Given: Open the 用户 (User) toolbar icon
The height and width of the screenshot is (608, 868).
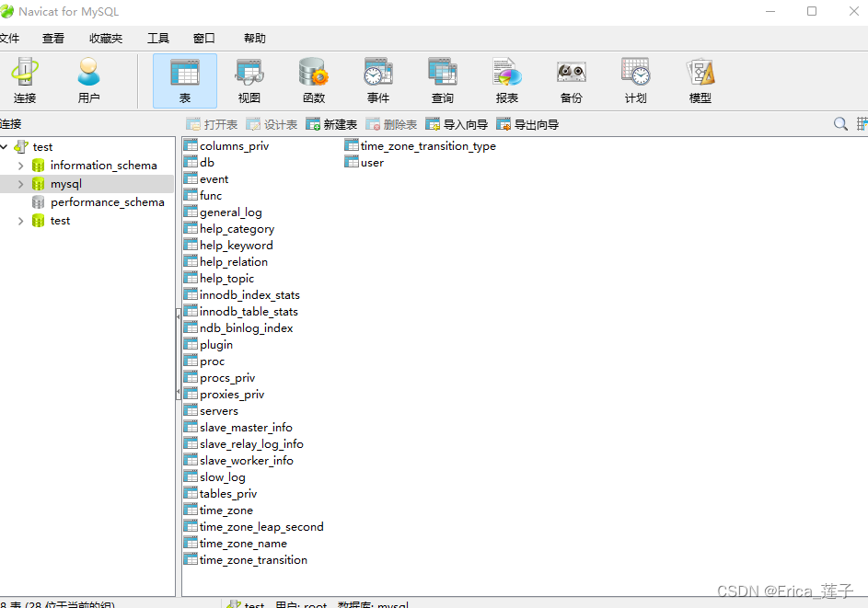Looking at the screenshot, I should pyautogui.click(x=88, y=81).
